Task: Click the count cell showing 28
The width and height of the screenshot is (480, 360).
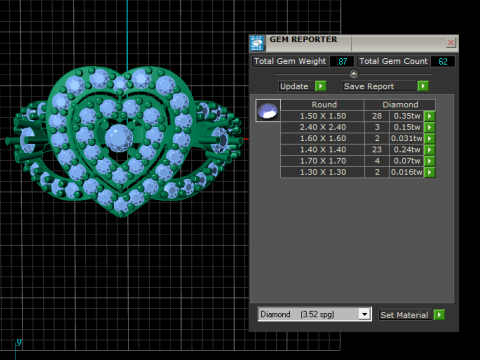Action: click(x=377, y=116)
